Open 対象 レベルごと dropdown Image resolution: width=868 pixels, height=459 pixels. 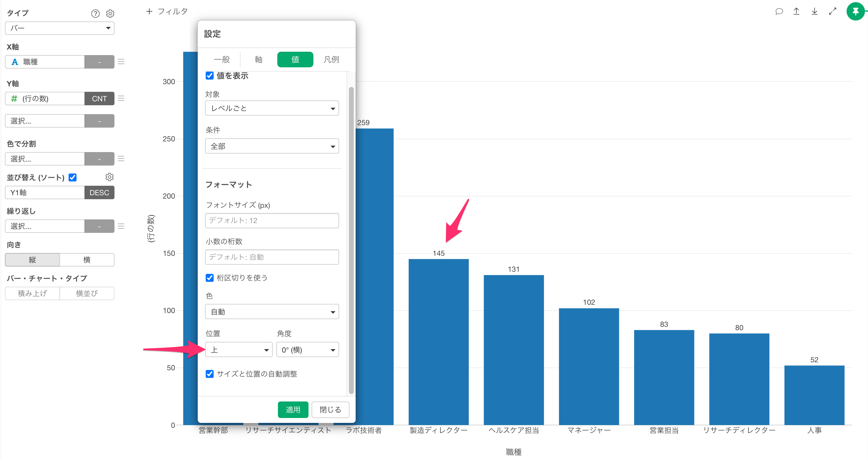click(x=272, y=108)
